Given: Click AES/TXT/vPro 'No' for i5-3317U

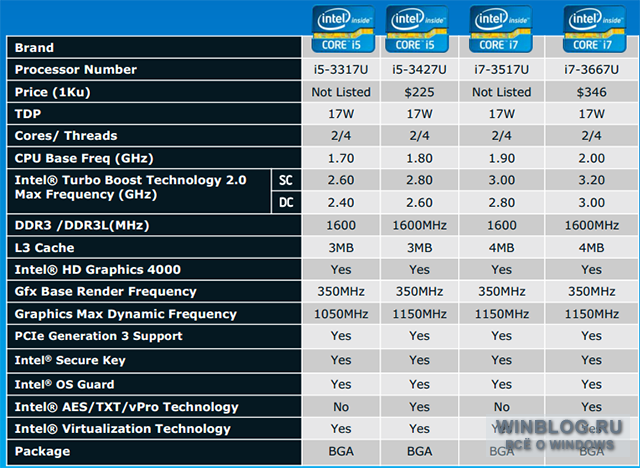Looking at the screenshot, I should [341, 407].
